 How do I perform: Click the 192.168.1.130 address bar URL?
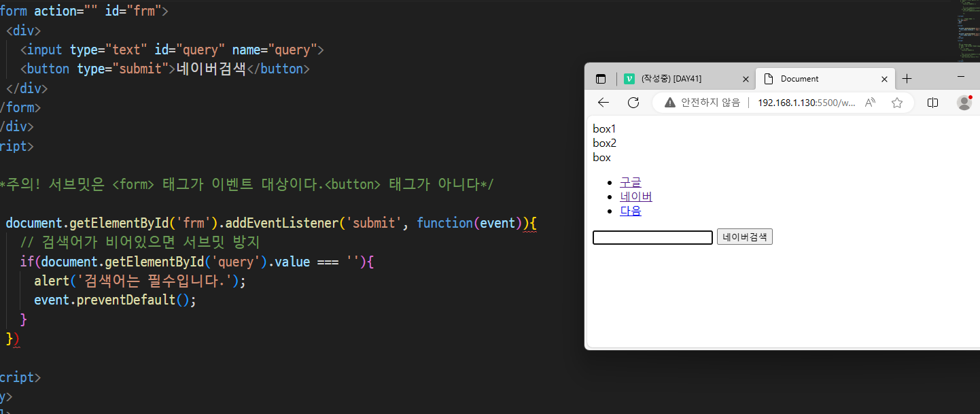point(807,103)
